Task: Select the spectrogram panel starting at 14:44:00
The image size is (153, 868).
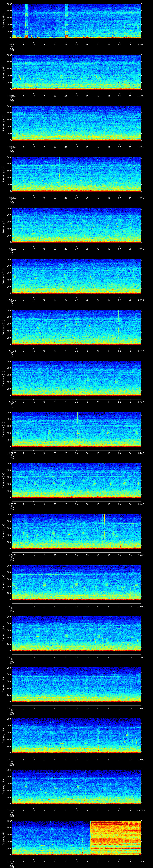Action: [77, 21]
